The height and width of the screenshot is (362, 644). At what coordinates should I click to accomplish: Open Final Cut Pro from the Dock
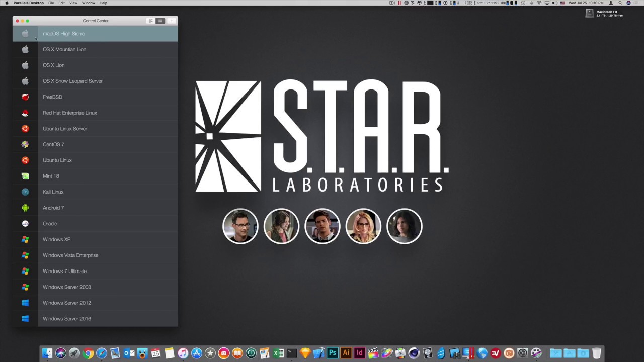coord(373,353)
